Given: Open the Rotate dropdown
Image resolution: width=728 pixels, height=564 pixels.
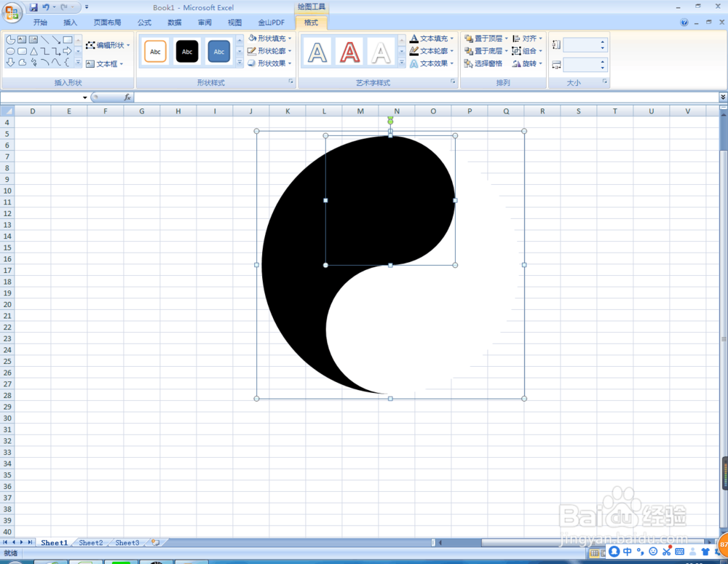Looking at the screenshot, I should click(527, 63).
